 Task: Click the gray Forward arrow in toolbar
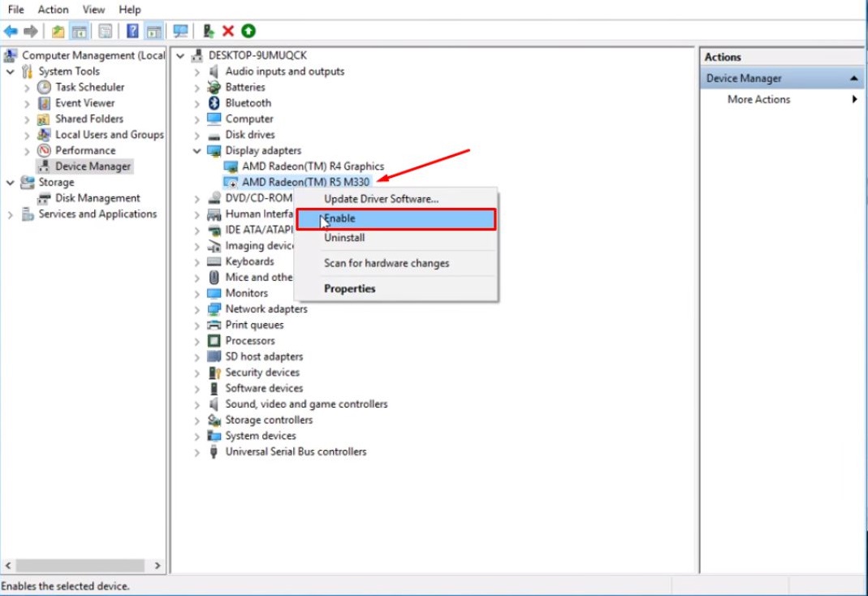point(31,31)
